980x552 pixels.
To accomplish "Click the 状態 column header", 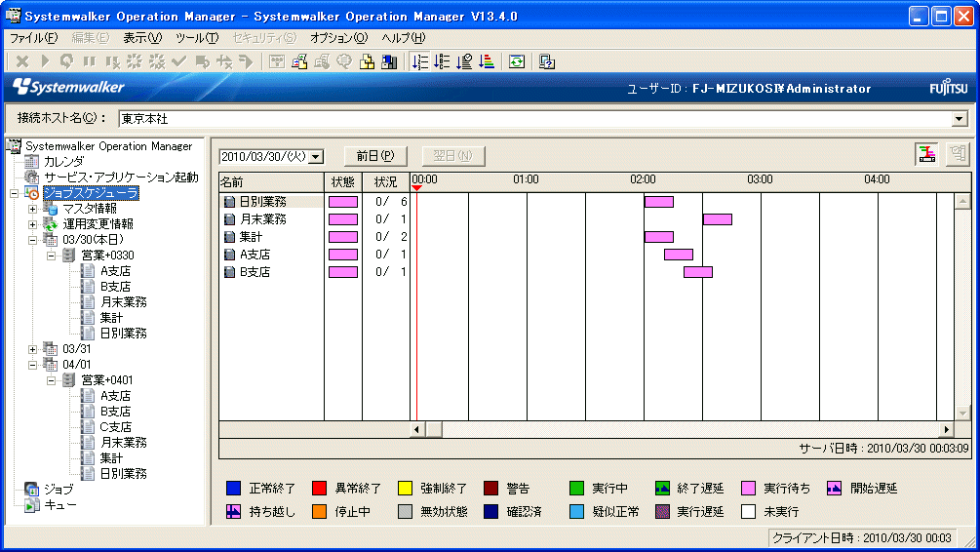I will (x=343, y=182).
